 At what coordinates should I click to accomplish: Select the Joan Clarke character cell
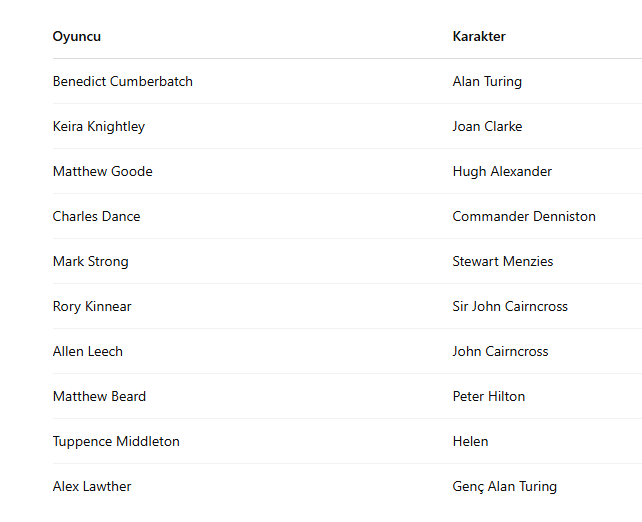point(487,127)
